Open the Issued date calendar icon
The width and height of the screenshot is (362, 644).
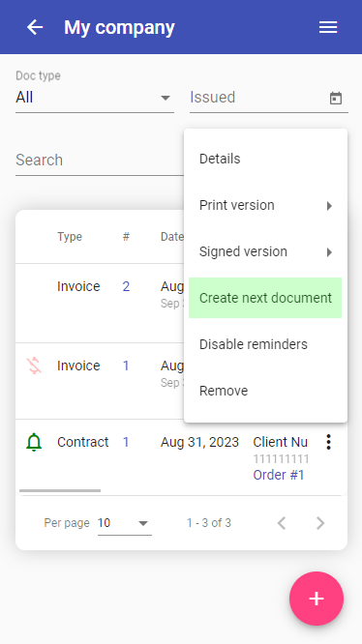[x=336, y=99]
